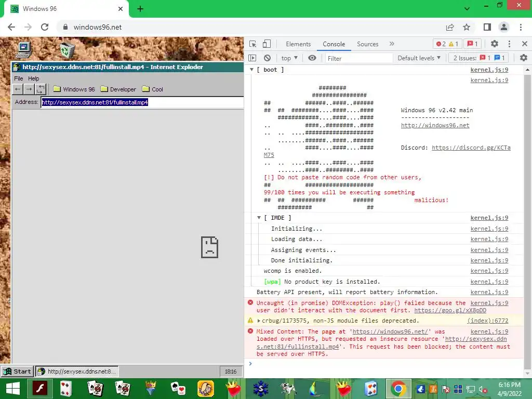The image size is (532, 399).
Task: Open a new Chrome tab
Action: (140, 9)
